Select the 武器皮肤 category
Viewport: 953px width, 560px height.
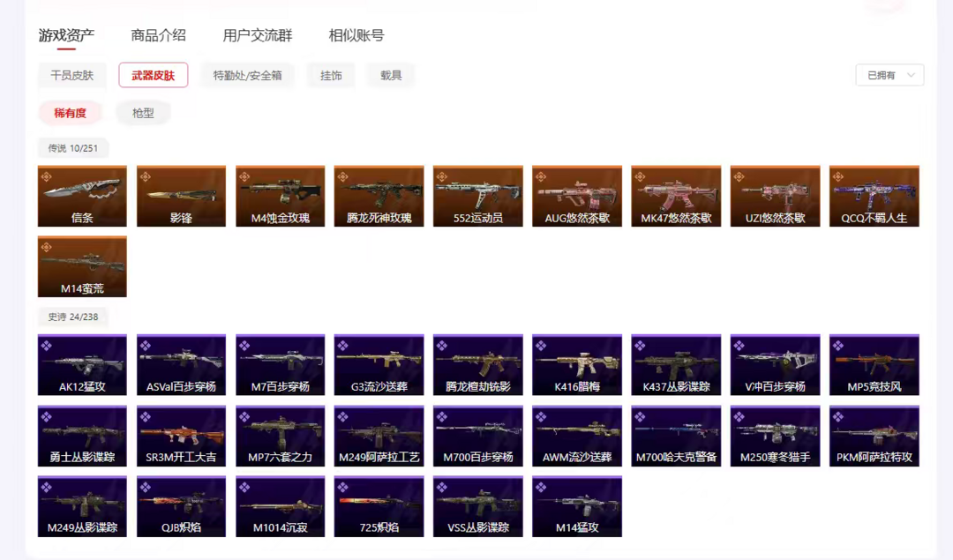click(154, 75)
